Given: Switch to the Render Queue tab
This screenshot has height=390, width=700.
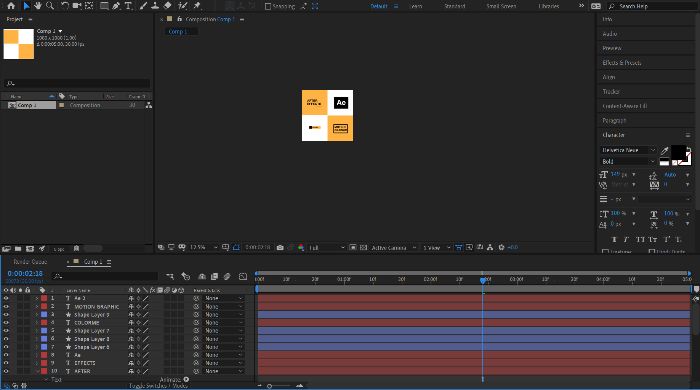Looking at the screenshot, I should coord(30,262).
